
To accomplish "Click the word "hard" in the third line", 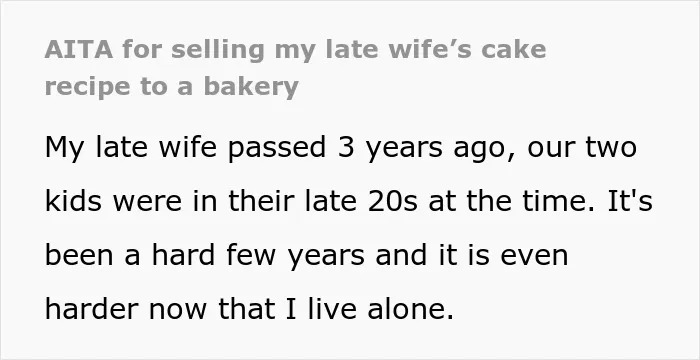I will (x=183, y=254).
